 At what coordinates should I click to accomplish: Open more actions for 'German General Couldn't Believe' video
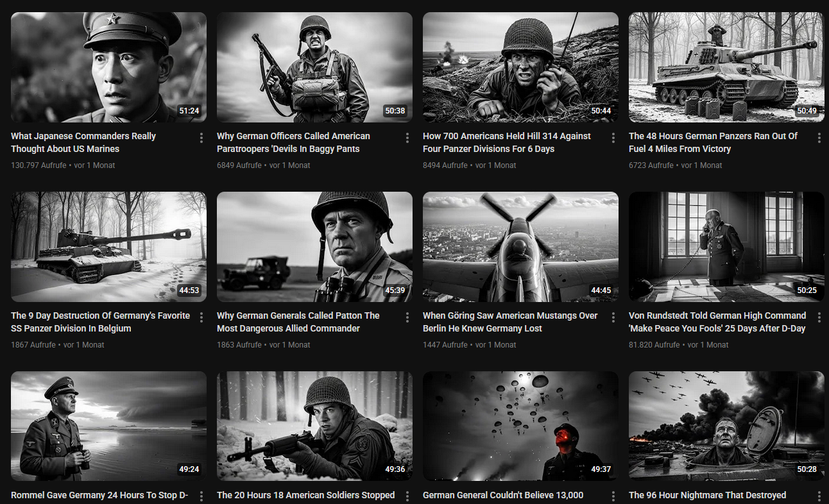point(613,497)
